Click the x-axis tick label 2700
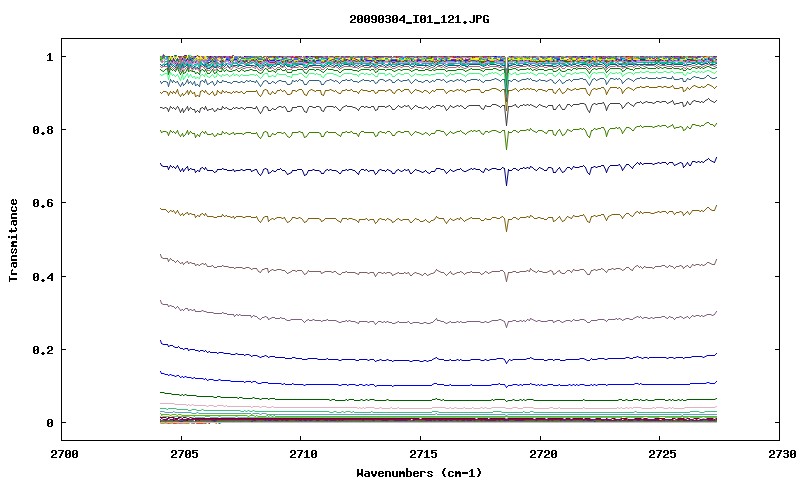 pyautogui.click(x=64, y=454)
